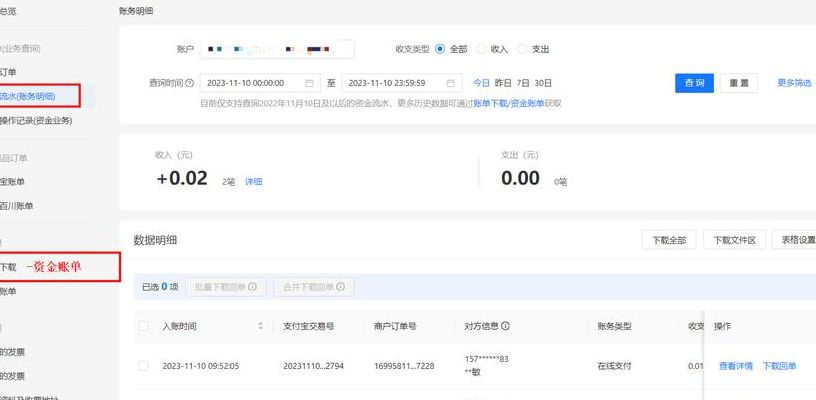Choose the 7日 quick date range
The width and height of the screenshot is (816, 400).
(x=522, y=83)
